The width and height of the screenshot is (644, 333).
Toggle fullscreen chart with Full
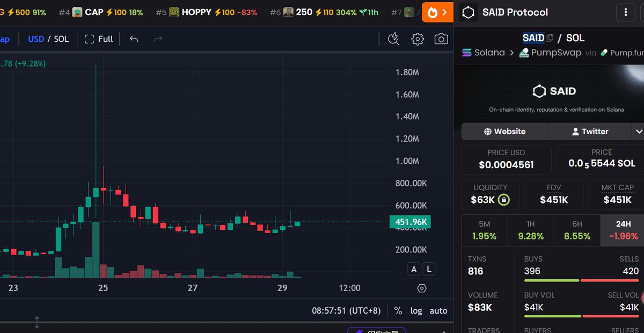click(x=99, y=39)
